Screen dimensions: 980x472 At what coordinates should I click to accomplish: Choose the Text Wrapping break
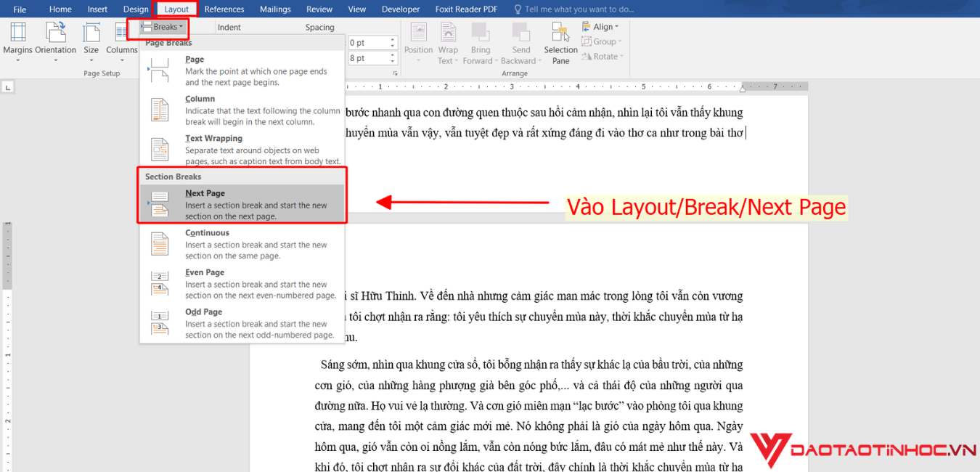pos(242,150)
